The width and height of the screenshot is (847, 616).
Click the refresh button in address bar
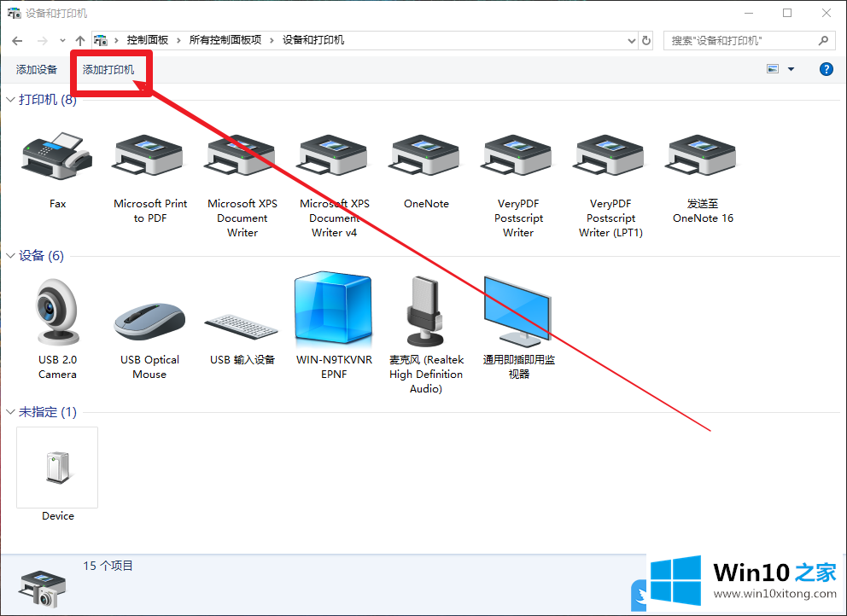[x=646, y=40]
